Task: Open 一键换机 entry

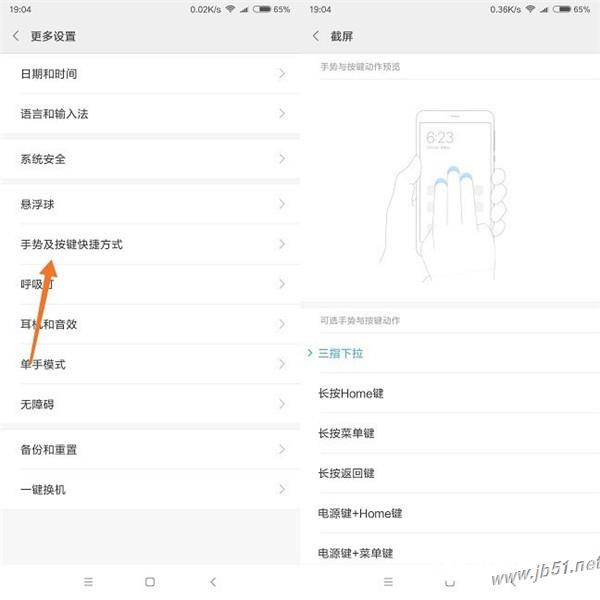Action: [x=150, y=489]
